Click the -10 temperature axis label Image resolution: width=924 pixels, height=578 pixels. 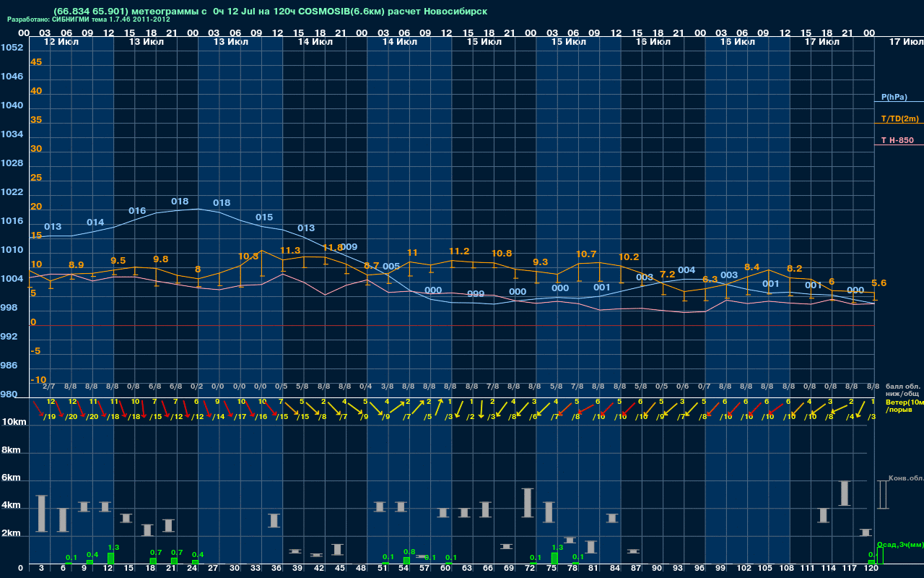coord(38,380)
